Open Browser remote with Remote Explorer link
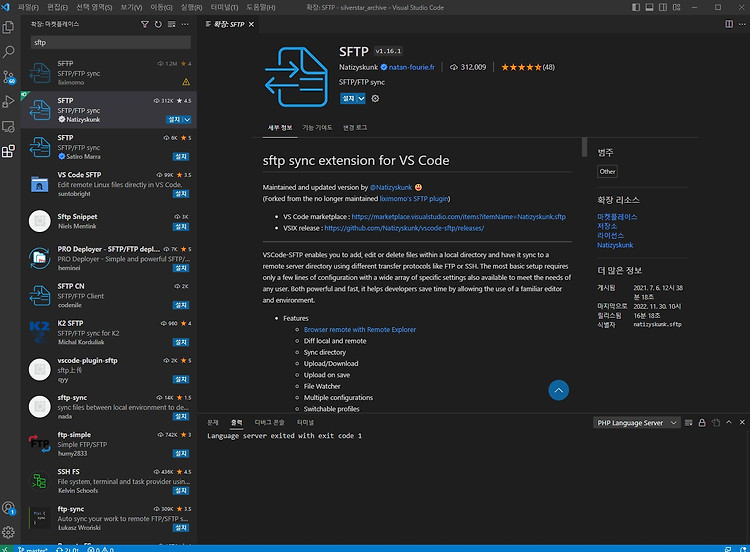 [x=360, y=330]
